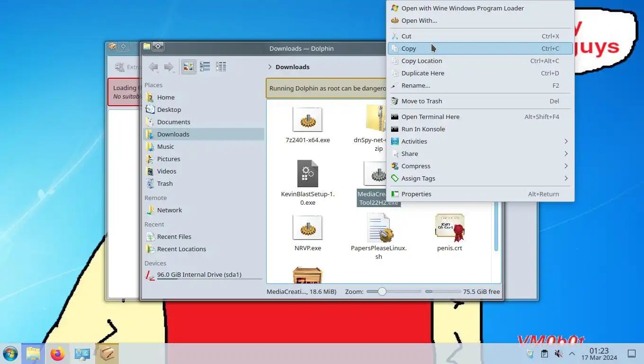Viewport: 644px width, 364px height.
Task: Click the Ark archive taskbar icon
Action: pos(107,354)
